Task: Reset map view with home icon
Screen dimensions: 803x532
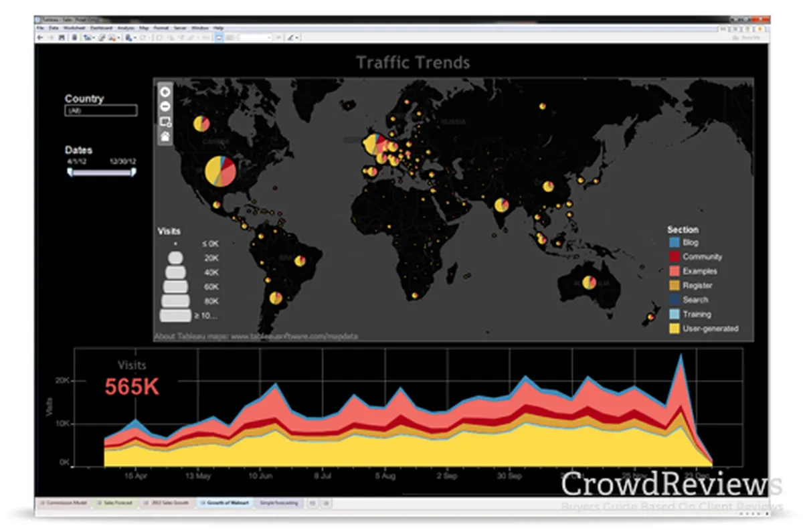Action: (x=165, y=136)
